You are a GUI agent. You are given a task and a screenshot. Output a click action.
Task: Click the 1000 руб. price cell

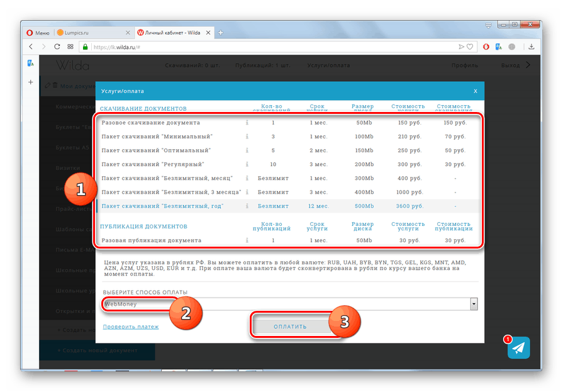[x=410, y=193]
